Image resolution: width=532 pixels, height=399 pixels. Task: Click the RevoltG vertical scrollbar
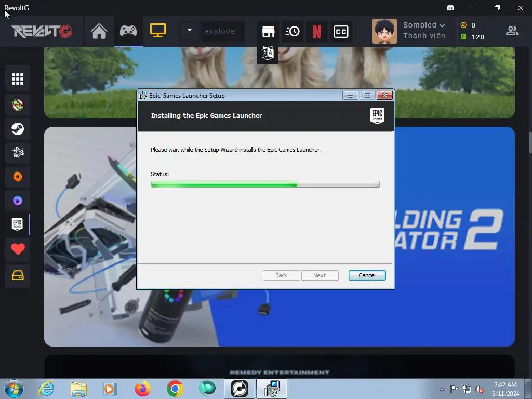(x=529, y=142)
